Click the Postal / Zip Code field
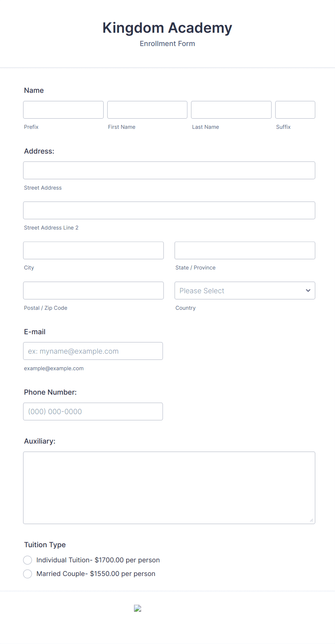Viewport: 335px width, 644px height. point(93,290)
